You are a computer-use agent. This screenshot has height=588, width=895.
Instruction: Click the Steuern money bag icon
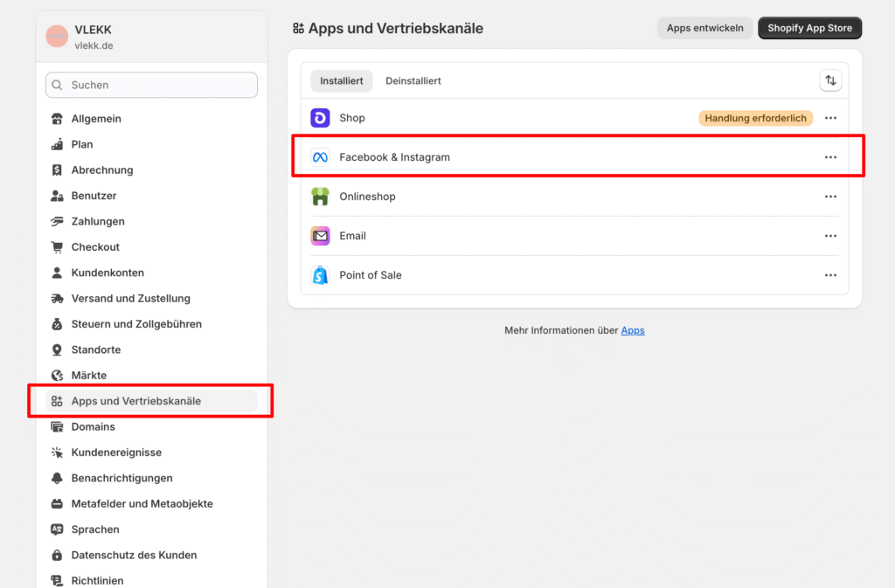(57, 324)
